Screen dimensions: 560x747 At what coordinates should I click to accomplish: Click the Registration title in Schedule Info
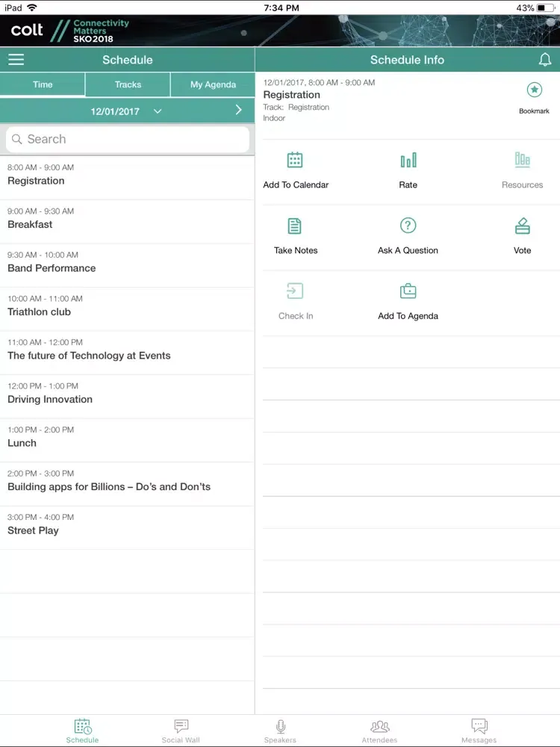pyautogui.click(x=291, y=95)
